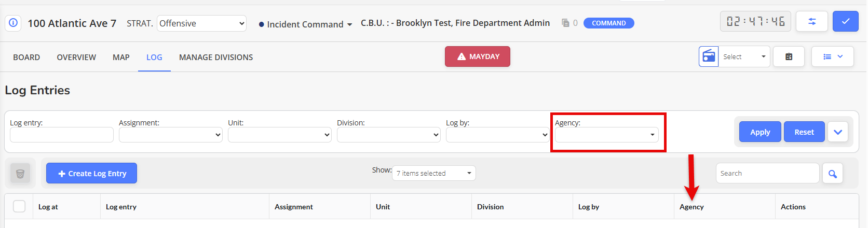Click the red MAYDAY button

478,56
